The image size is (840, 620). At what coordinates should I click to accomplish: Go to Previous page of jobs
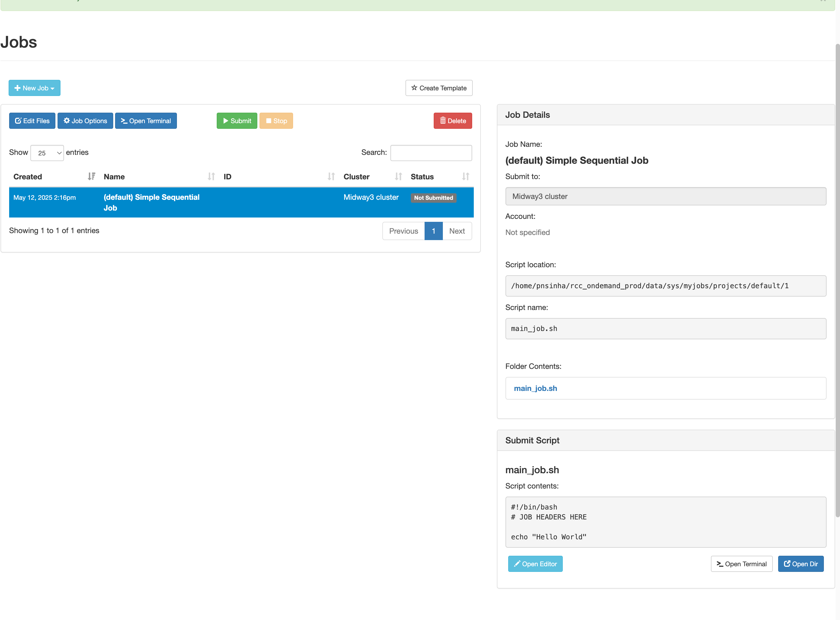point(404,231)
